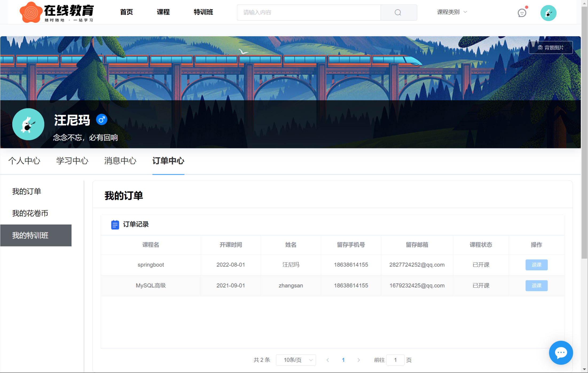Click the search input field
The width and height of the screenshot is (588, 373).
point(308,13)
